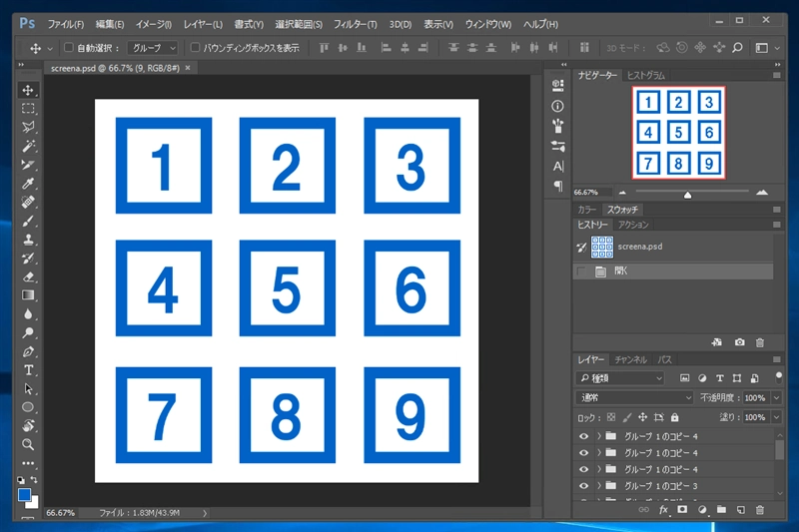Switch to the ヒストグラム tab
This screenshot has width=799, height=532.
[x=645, y=75]
